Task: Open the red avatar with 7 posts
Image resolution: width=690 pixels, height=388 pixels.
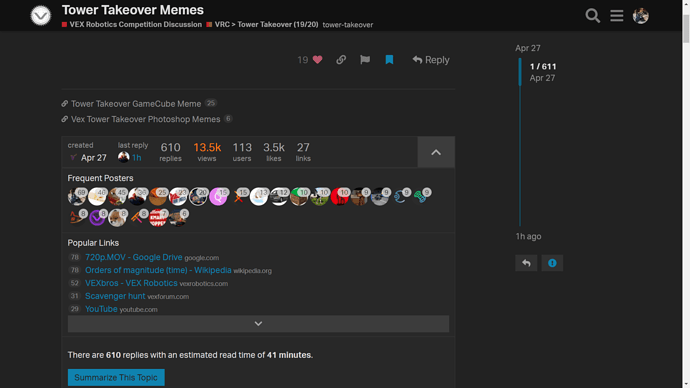Action: pos(158,218)
